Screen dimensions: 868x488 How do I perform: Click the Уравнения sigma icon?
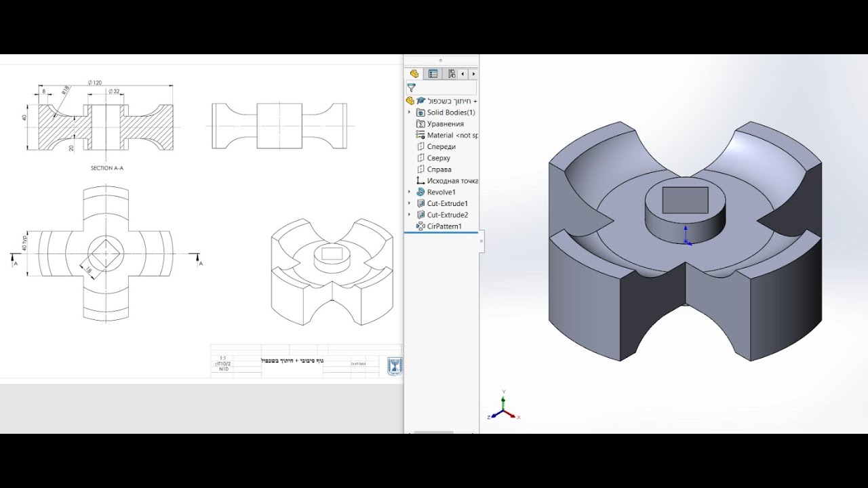(420, 124)
